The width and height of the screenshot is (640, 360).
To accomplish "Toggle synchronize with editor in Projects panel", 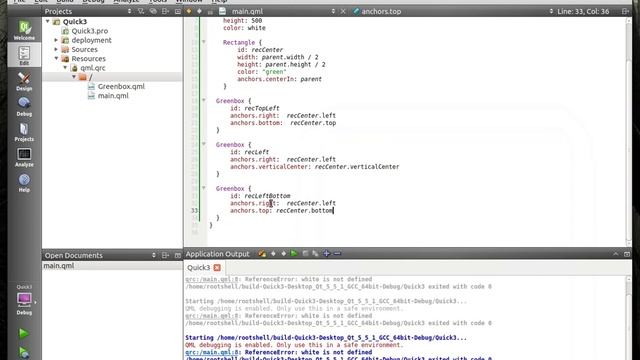I will point(153,11).
